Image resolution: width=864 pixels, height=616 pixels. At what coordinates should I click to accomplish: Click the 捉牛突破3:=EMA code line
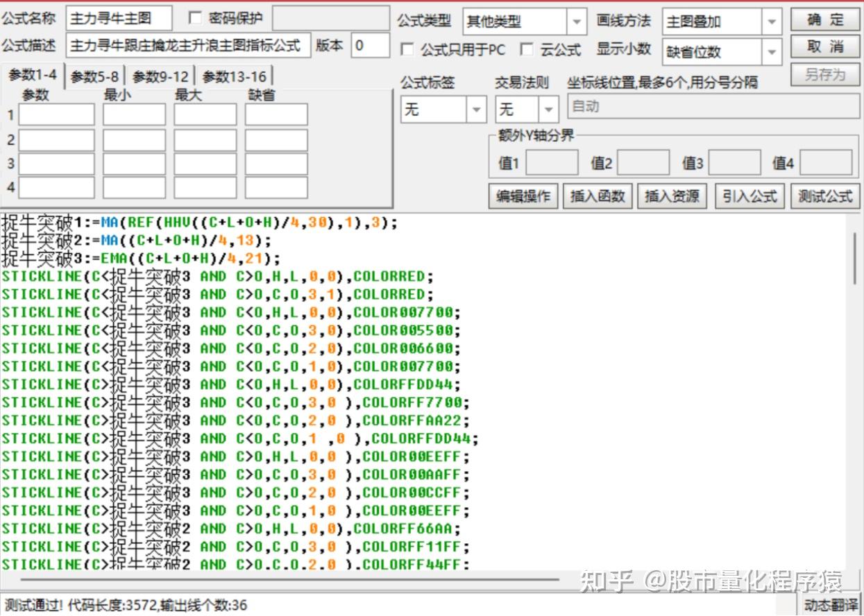(141, 259)
